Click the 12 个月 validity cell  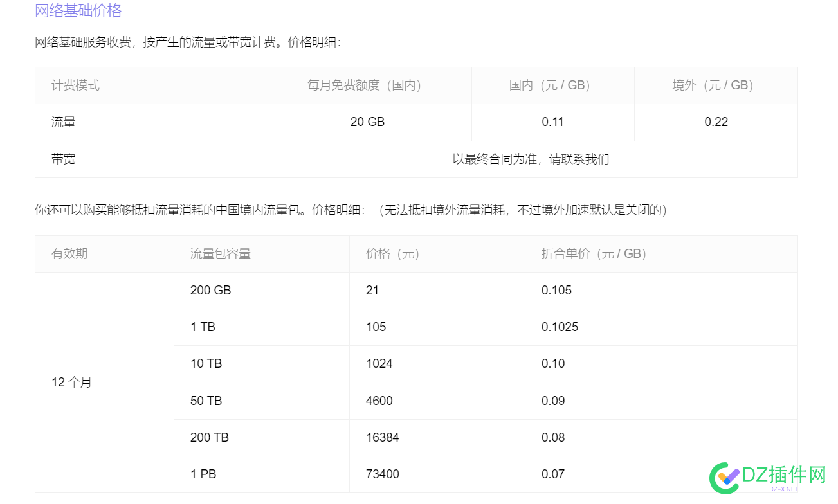pos(104,382)
